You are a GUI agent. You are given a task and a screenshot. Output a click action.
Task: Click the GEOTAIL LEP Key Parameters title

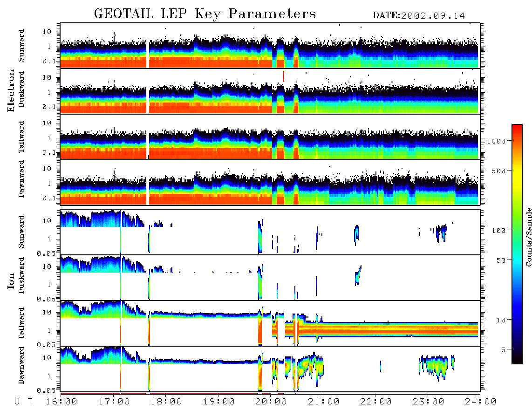(x=205, y=14)
